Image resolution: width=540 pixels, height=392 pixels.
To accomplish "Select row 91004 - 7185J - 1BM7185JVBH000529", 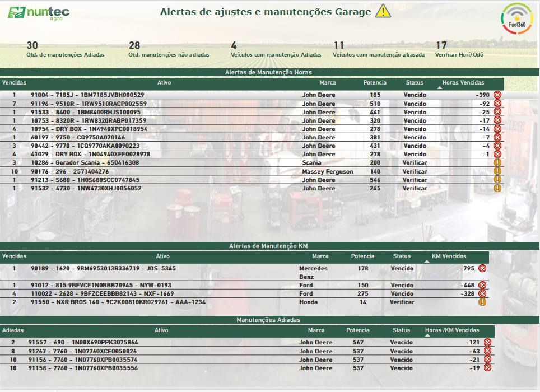I will coord(252,95).
